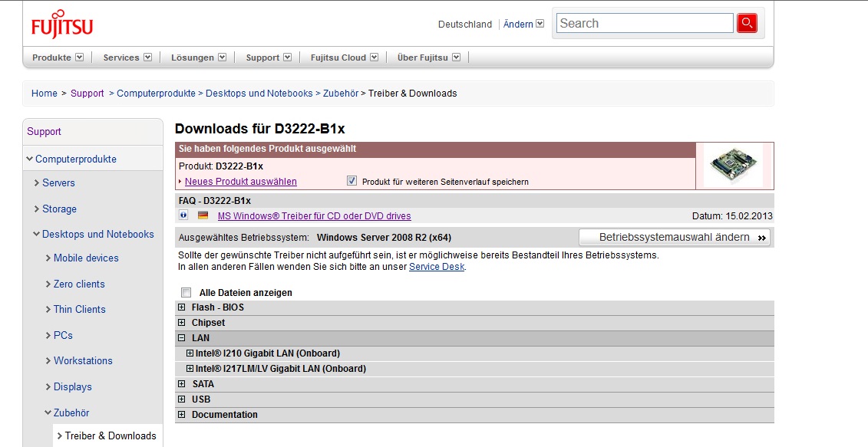Select 'Desktops und Notebooks' in sidebar
The height and width of the screenshot is (447, 868).
98,235
